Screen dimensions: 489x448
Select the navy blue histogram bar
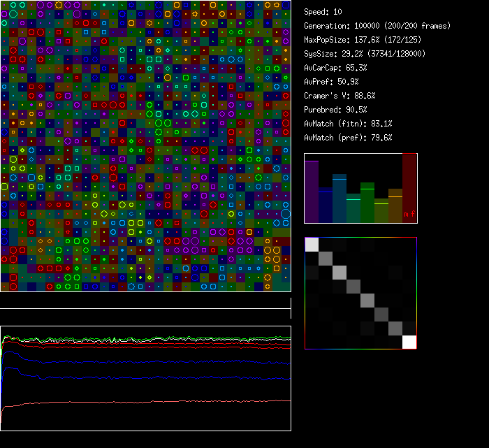pyautogui.click(x=326, y=205)
